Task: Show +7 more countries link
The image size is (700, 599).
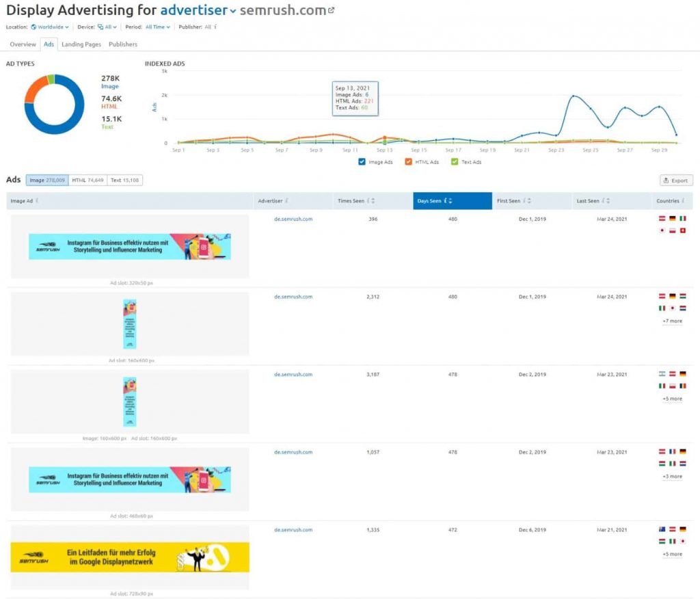Action: 671,321
